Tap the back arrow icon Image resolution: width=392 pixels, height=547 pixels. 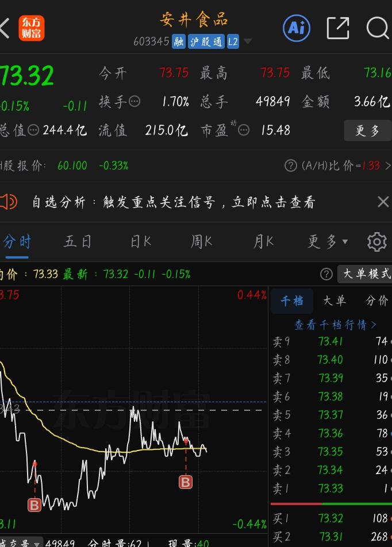(x=4, y=28)
